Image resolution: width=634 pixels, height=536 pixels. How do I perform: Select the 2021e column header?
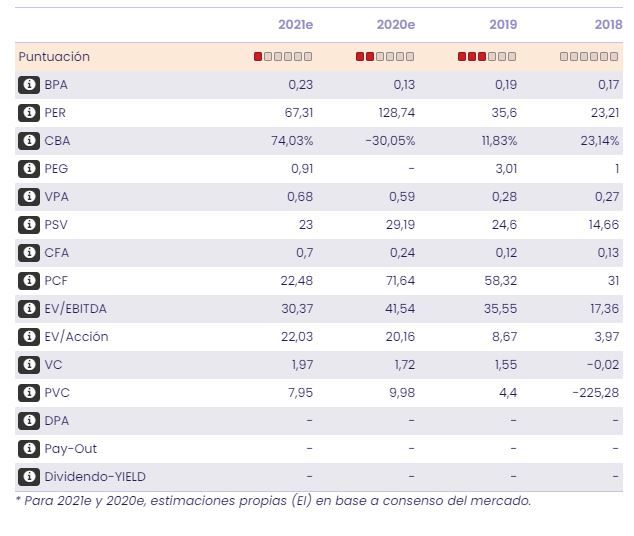[295, 24]
